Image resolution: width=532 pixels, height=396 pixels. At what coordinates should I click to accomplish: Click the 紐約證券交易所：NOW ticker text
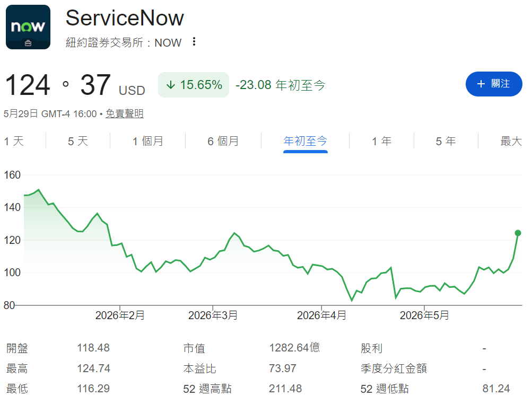coord(124,43)
